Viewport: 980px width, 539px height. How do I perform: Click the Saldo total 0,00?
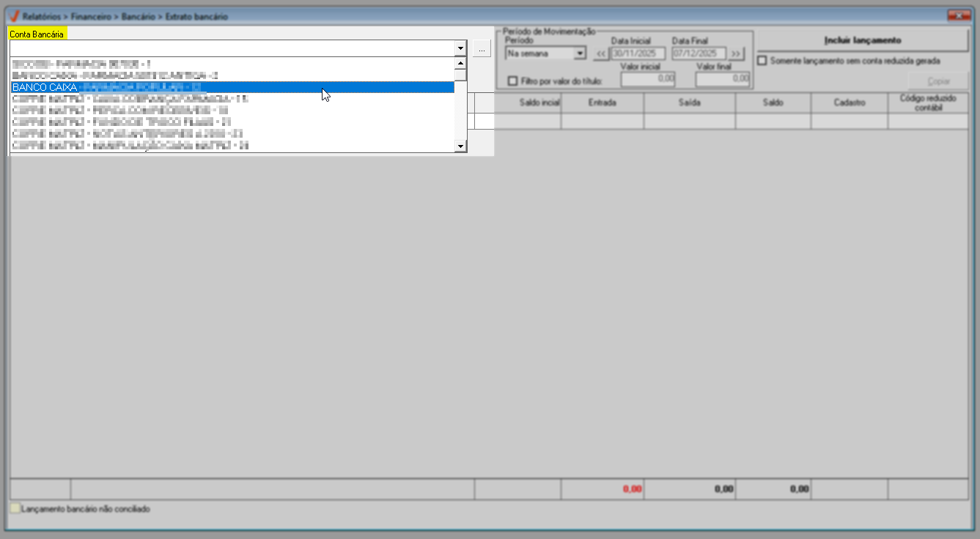click(x=799, y=489)
